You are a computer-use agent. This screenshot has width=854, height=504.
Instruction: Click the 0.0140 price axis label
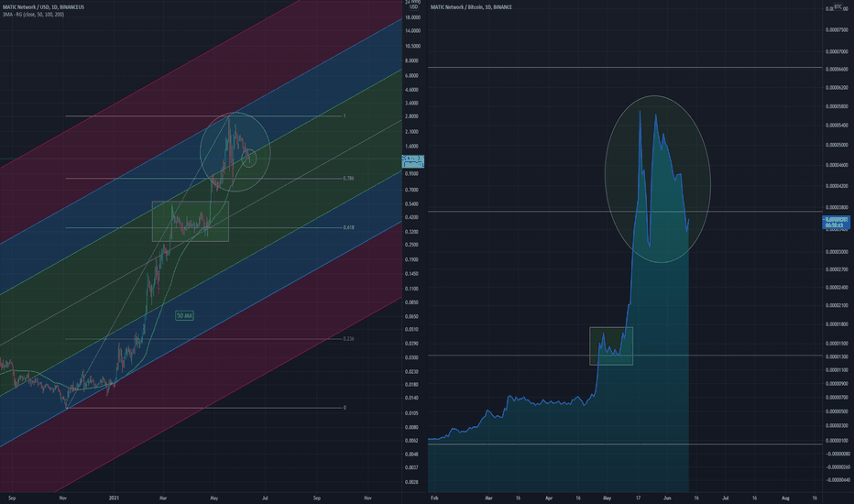[x=412, y=399]
